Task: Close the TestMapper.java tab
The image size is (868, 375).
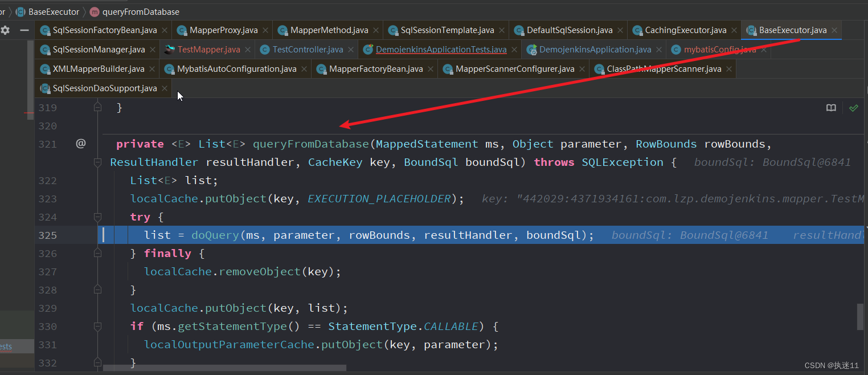Action: [248, 50]
